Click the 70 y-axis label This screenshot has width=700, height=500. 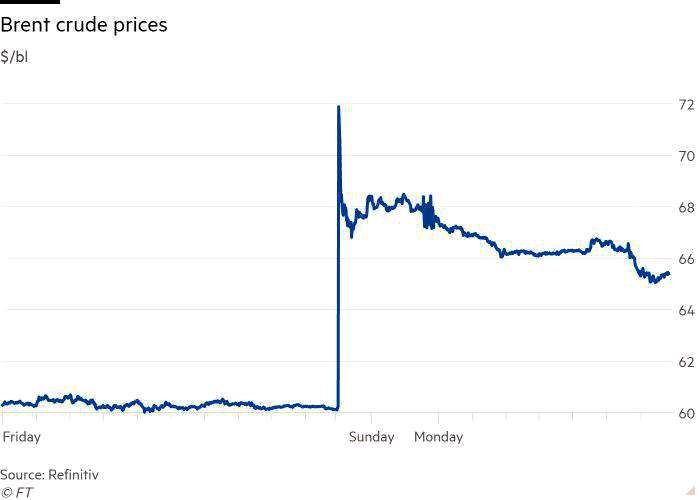(687, 156)
